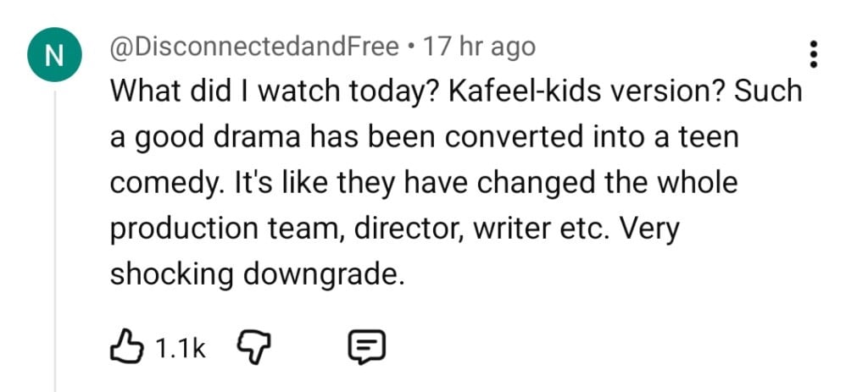Click the word "Such" in the comment
Viewport: 868px width, 392px height.
(768, 91)
